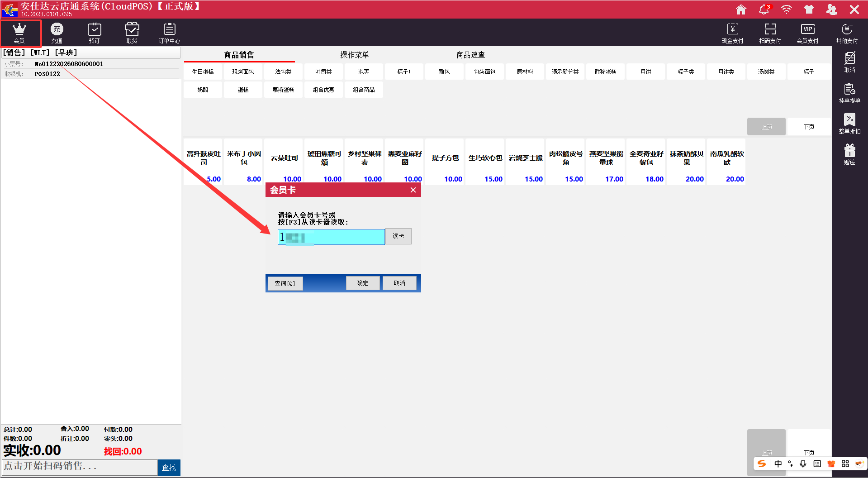Close the 会员卡 dialog with X
The image size is (868, 478).
pos(413,190)
